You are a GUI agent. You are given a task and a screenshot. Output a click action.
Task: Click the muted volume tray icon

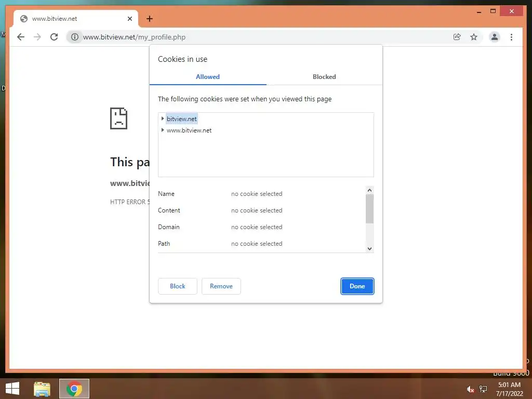[470, 389]
